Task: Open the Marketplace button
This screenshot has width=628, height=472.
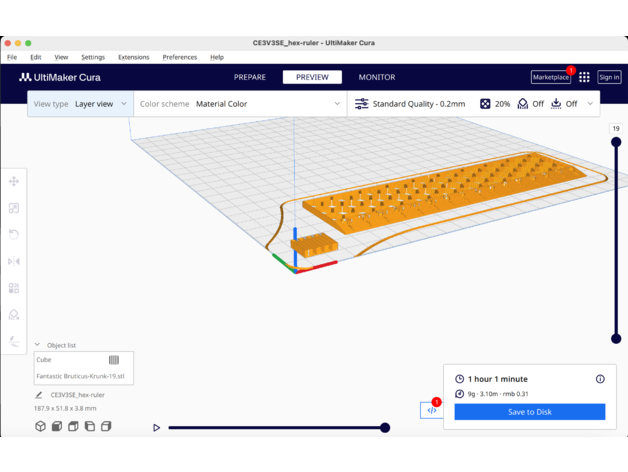Action: [550, 77]
